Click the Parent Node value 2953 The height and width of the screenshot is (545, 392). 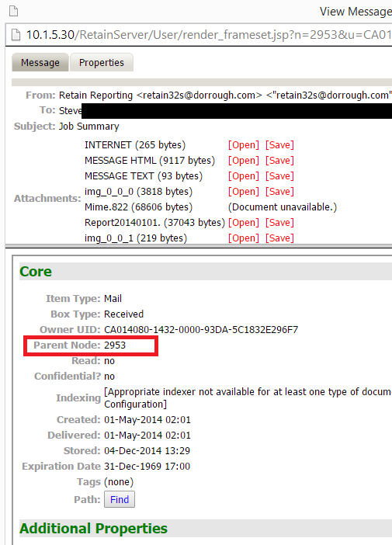[115, 345]
